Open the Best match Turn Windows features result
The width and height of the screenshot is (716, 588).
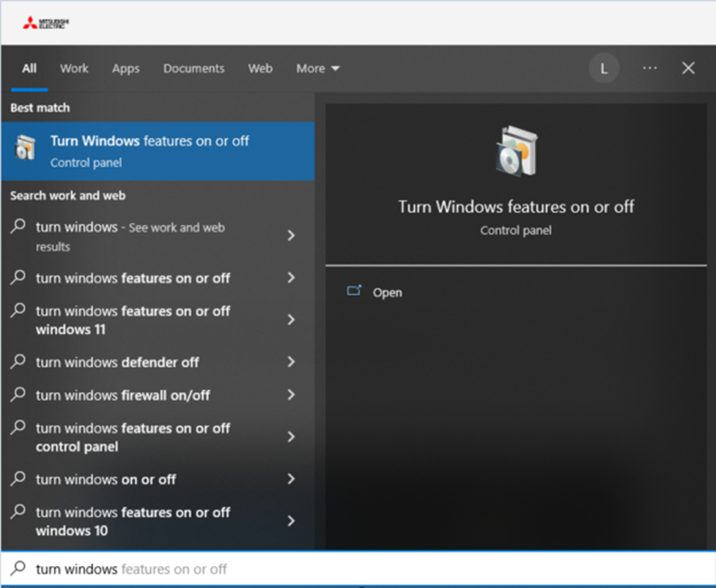158,151
